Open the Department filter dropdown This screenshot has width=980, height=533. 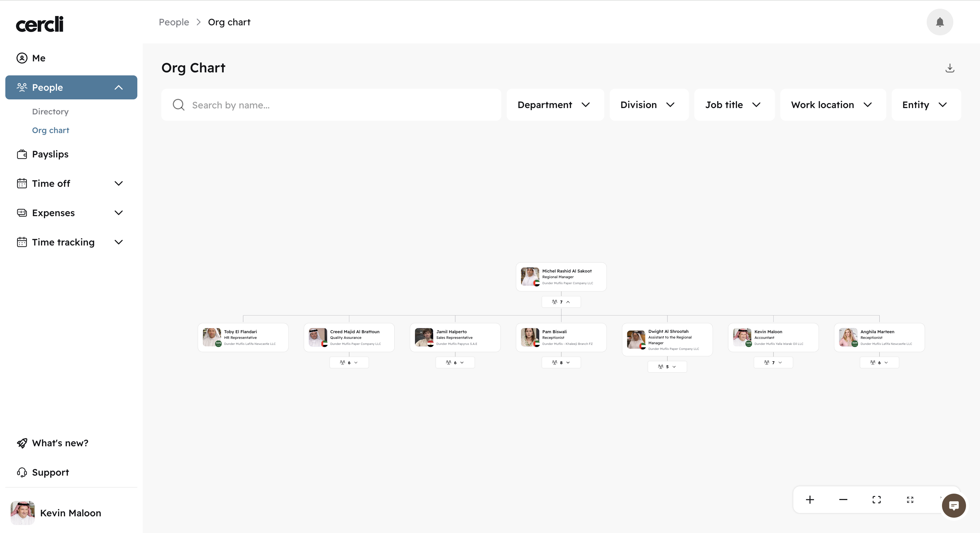coord(555,105)
